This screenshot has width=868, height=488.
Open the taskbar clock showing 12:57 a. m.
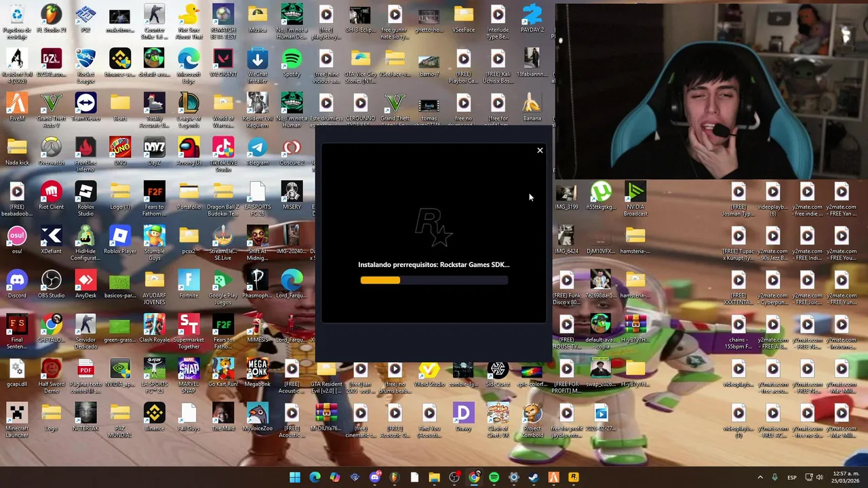pyautogui.click(x=846, y=477)
